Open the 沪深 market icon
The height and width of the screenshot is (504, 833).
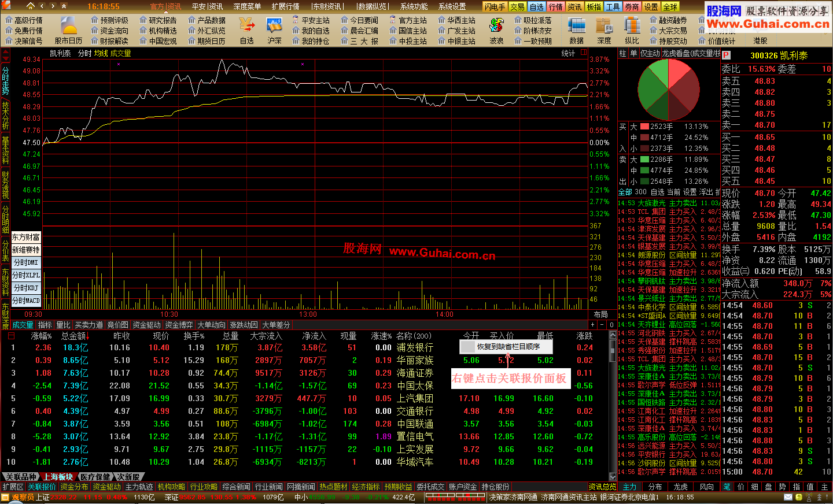[x=274, y=30]
